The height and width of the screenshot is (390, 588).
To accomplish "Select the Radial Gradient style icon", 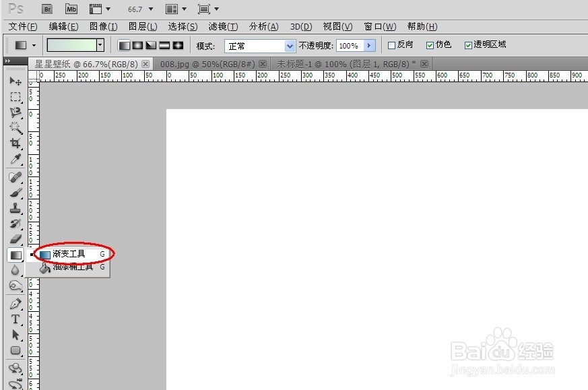I will (137, 46).
